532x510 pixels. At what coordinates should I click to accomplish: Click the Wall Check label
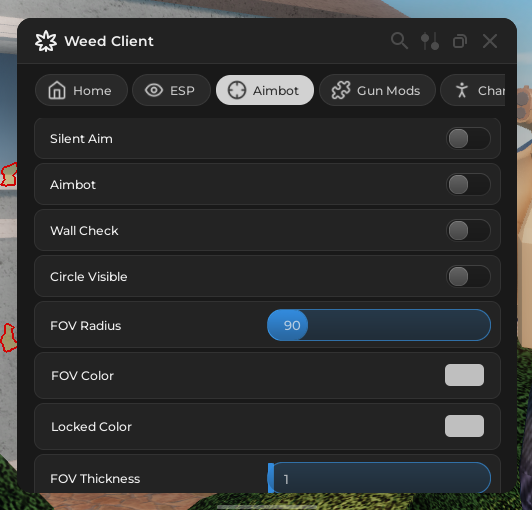(84, 231)
